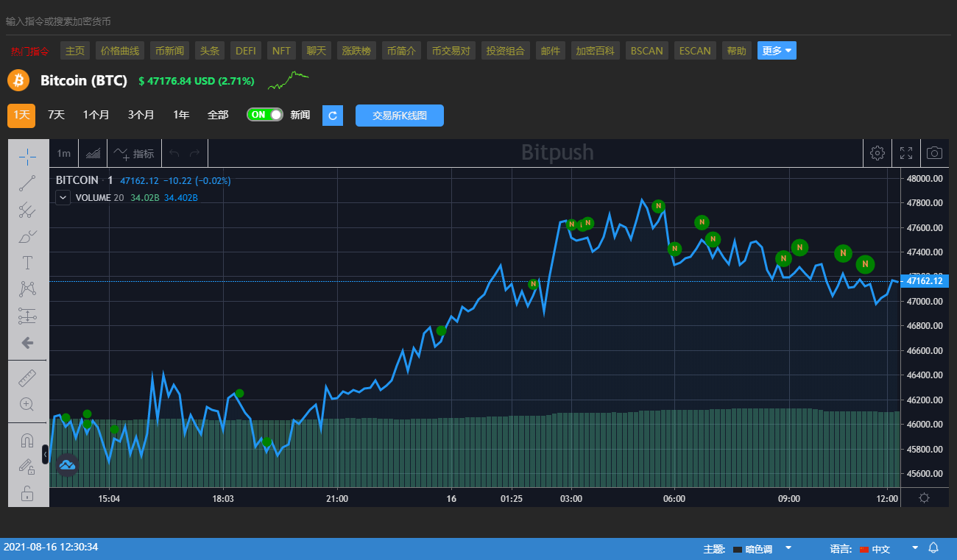Toggle lock all drawing tools padlock
Screen dimensions: 957x560
(x=27, y=493)
